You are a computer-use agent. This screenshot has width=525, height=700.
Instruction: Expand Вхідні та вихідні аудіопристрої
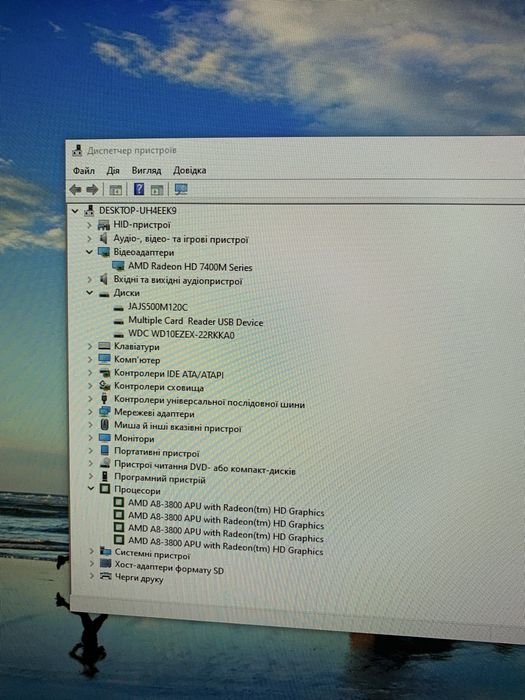(x=90, y=279)
